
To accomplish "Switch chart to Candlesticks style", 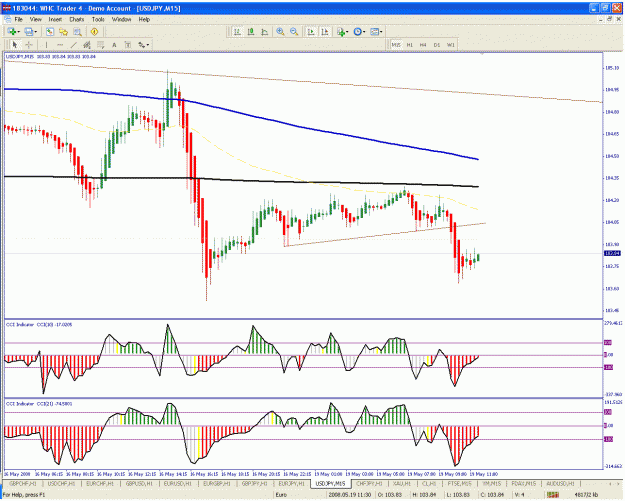I will (251, 31).
